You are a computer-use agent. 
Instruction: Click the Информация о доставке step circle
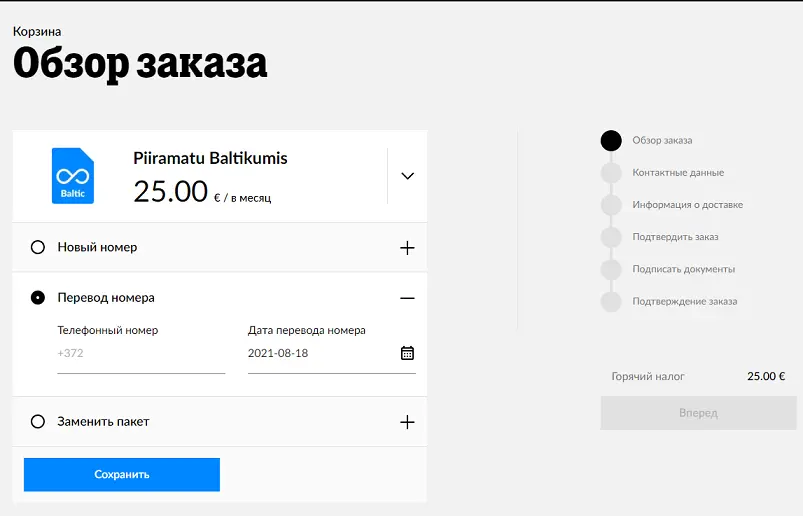611,205
